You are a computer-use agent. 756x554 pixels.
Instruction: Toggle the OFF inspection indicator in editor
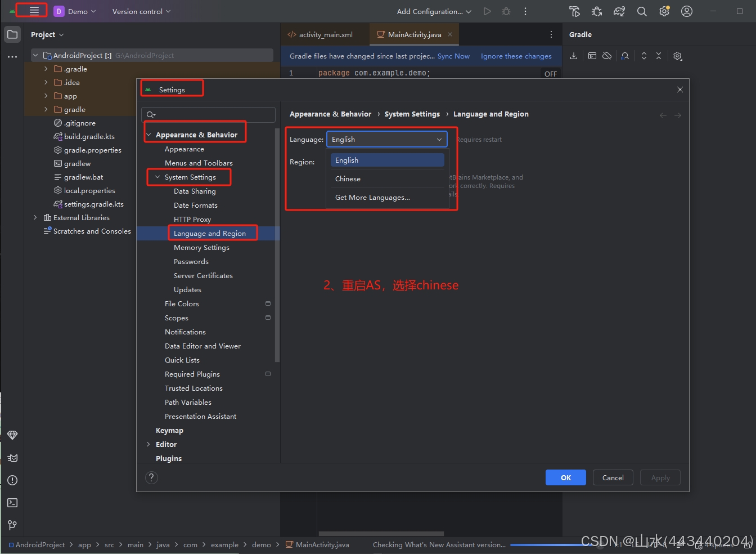point(551,74)
